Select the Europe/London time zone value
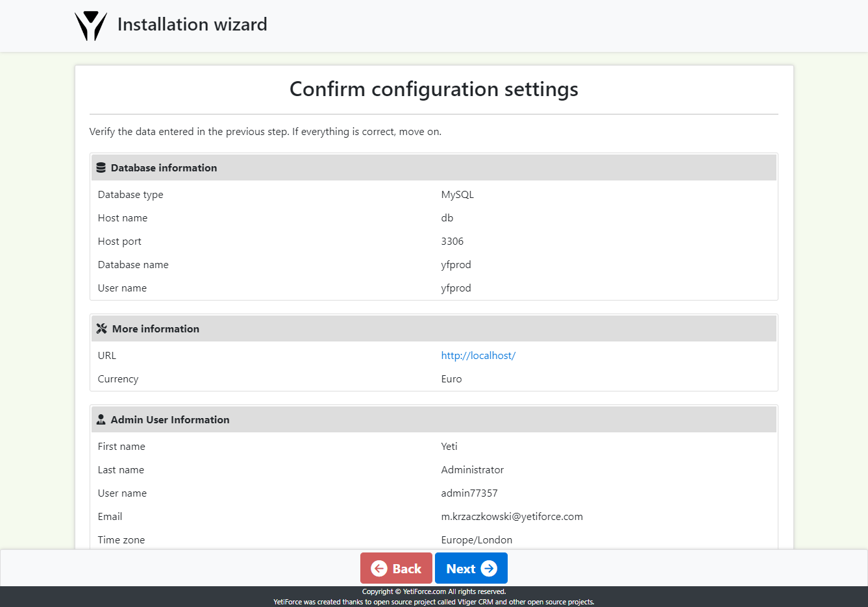868x607 pixels. [477, 539]
